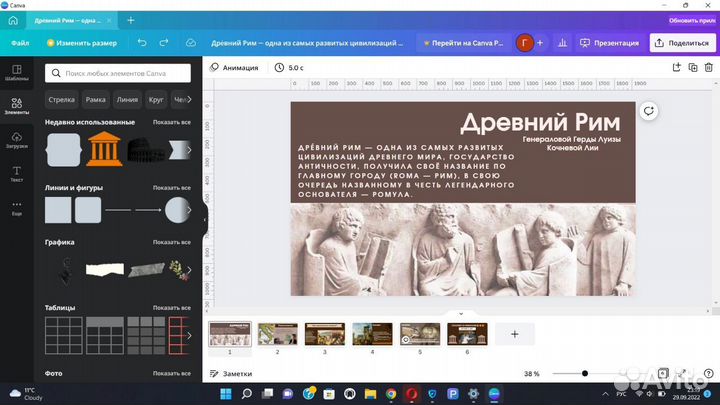Insert the arrow line element
The image size is (720, 405).
coord(148,210)
